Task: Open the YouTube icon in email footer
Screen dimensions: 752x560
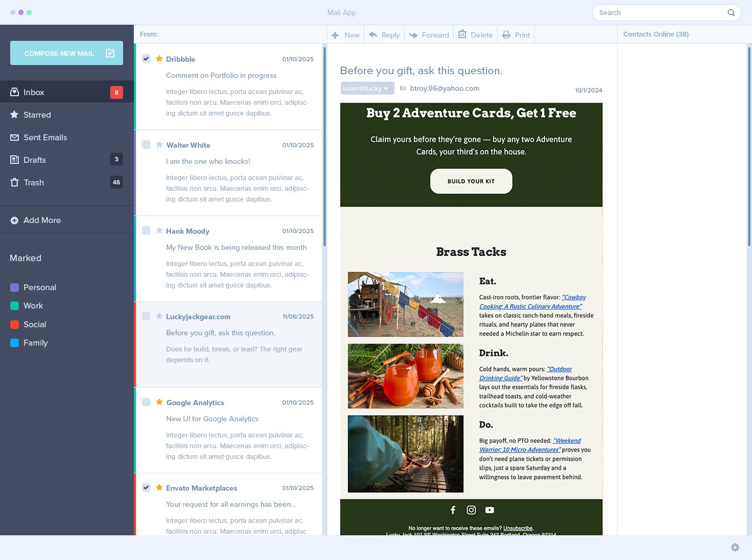Action: pos(490,509)
